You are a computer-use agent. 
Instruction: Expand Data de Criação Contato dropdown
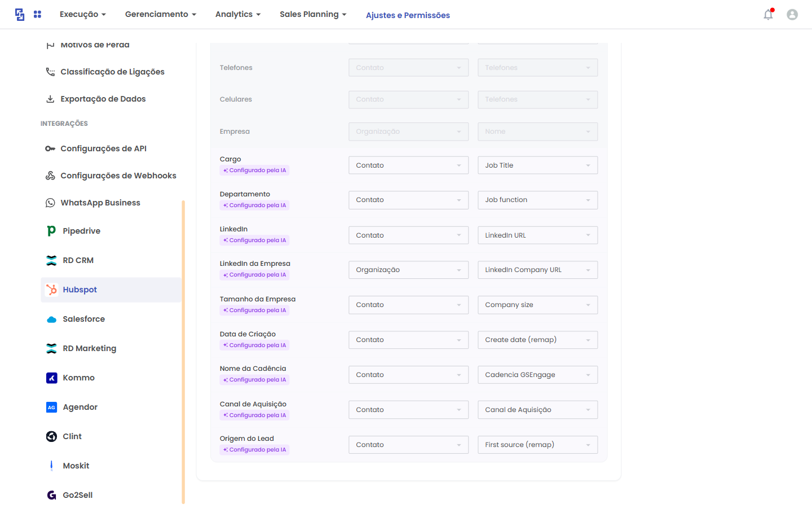(x=408, y=340)
